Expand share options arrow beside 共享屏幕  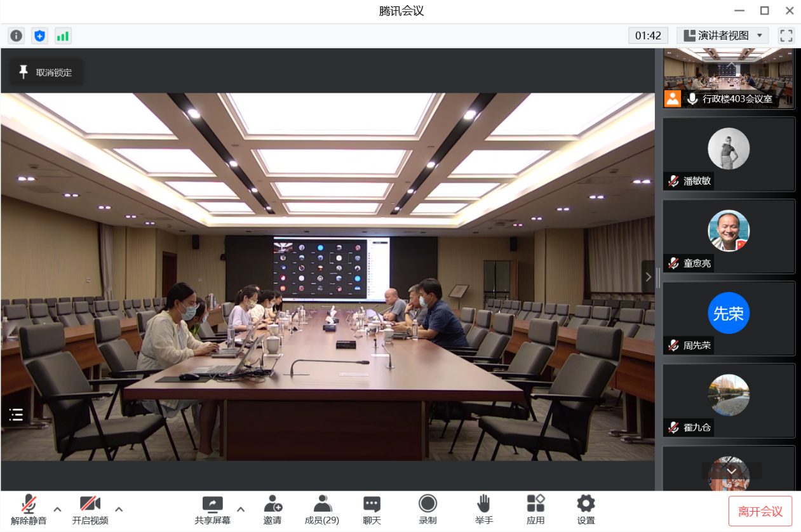tap(241, 509)
